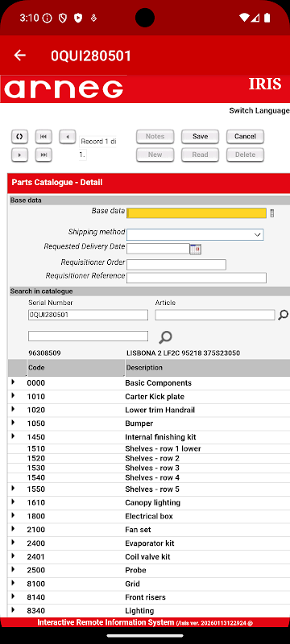Image resolution: width=290 pixels, height=644 pixels.
Task: Expand the 1800 Electrical box row
Action: coord(13,515)
